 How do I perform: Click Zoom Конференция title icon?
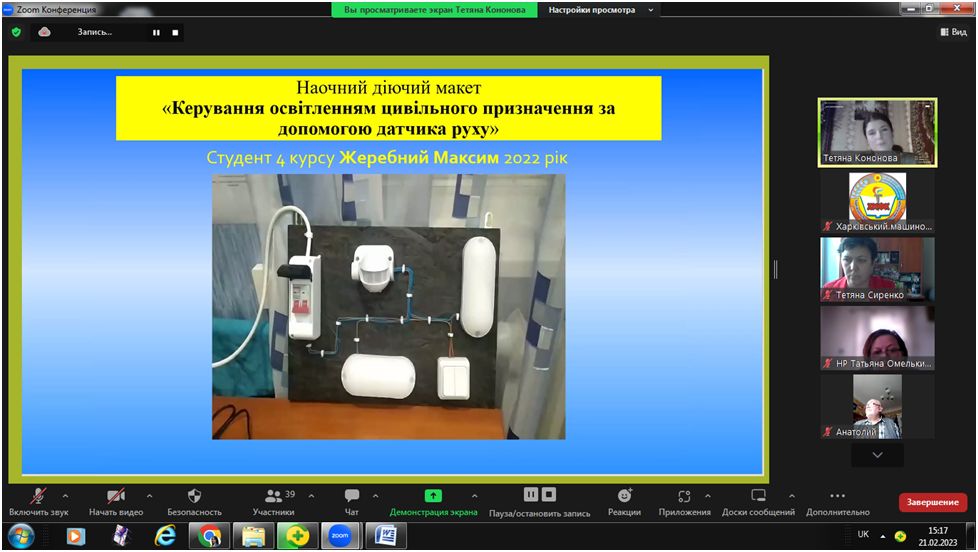8,9
